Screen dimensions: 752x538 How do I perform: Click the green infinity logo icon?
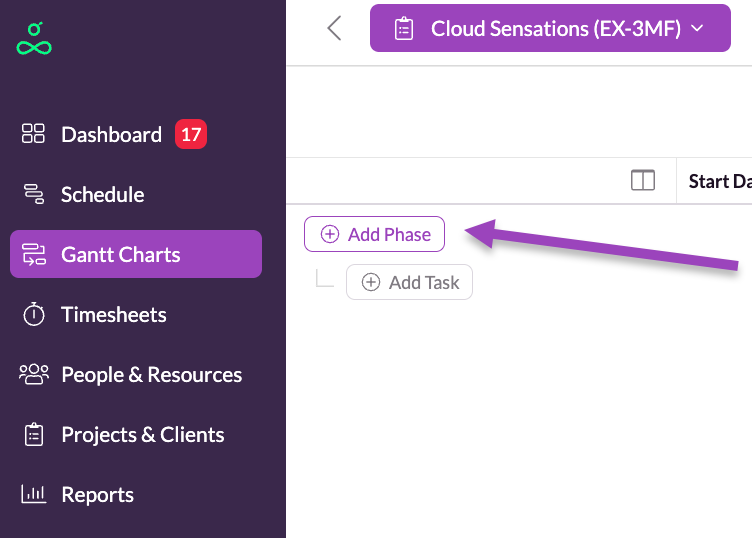click(x=34, y=38)
